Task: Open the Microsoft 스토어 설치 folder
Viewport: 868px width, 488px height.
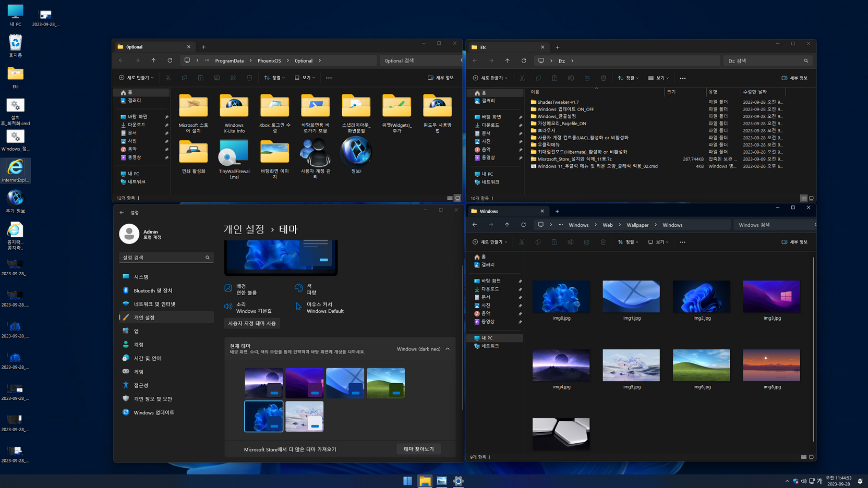Action: coord(193,113)
